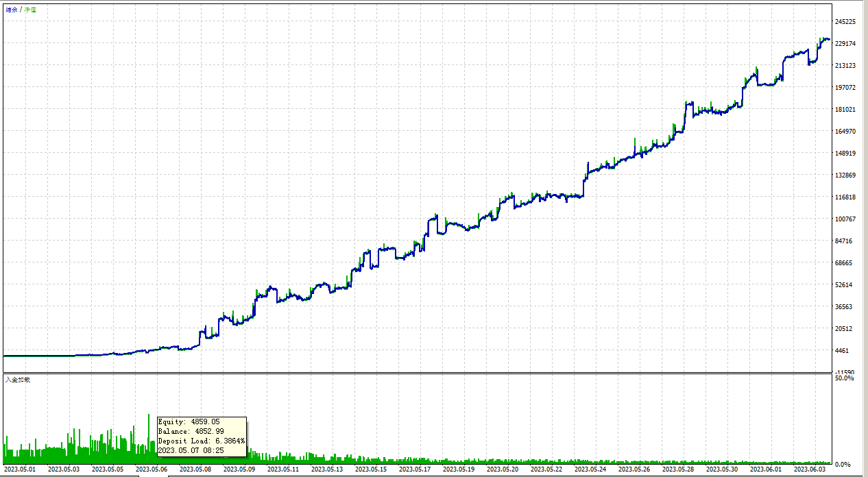Click the 2023.05.22 date label
The image size is (868, 477).
[x=548, y=470]
